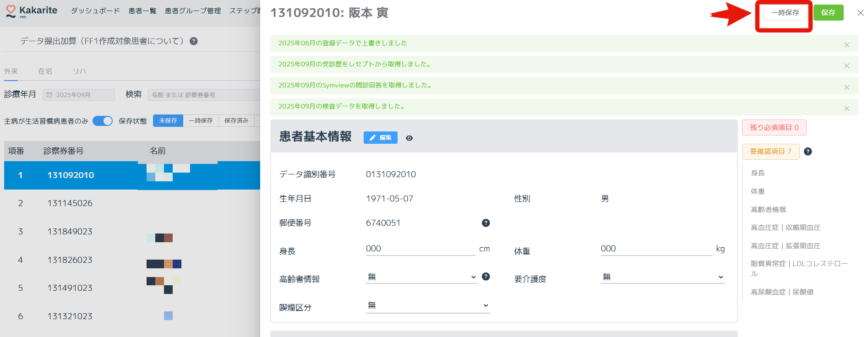Click the 一時保存 button in the header
The width and height of the screenshot is (868, 337).
click(x=785, y=13)
